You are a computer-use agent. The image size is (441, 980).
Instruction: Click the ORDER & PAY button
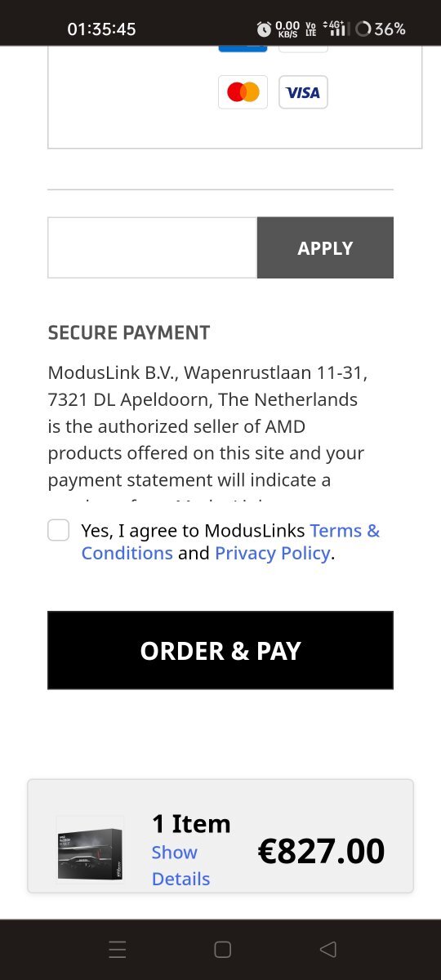click(x=220, y=650)
